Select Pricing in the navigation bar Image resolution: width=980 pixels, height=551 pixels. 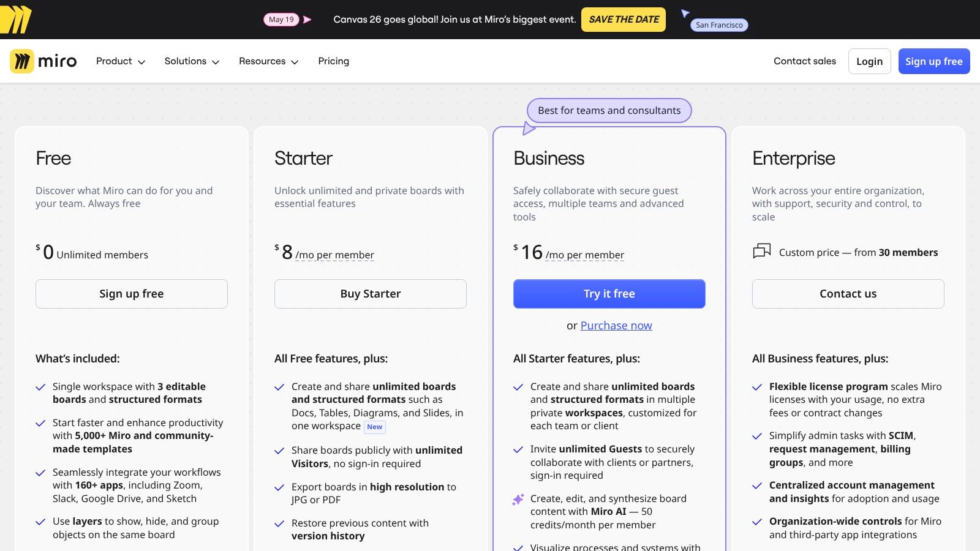pos(333,61)
